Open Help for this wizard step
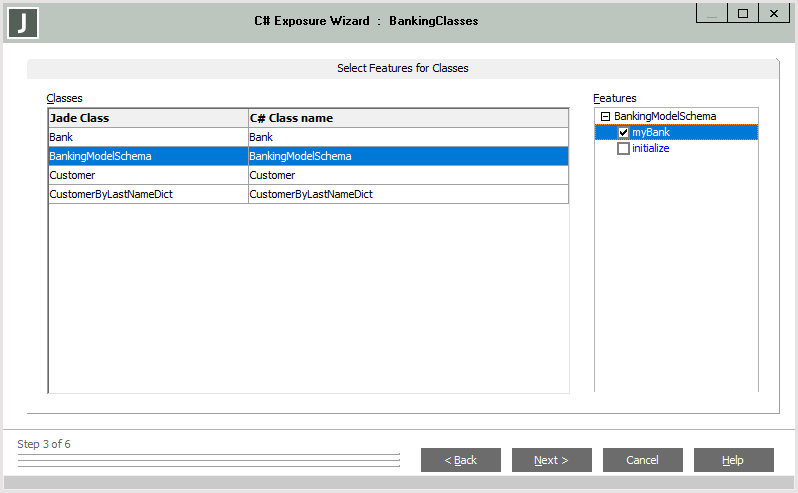This screenshot has height=493, width=798. (x=733, y=460)
